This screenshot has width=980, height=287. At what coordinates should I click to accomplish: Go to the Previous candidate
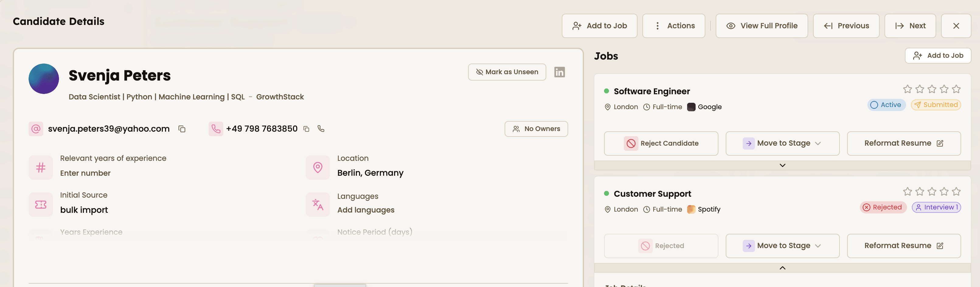click(846, 26)
